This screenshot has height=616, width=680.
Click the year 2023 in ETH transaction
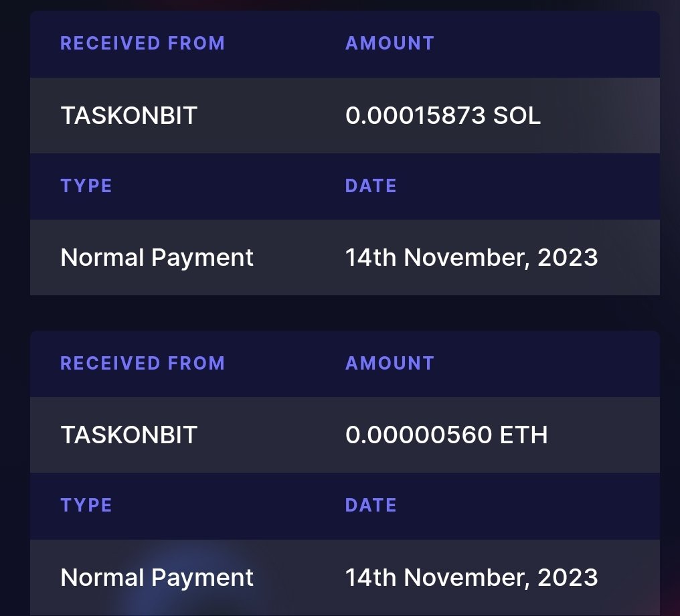pyautogui.click(x=568, y=577)
